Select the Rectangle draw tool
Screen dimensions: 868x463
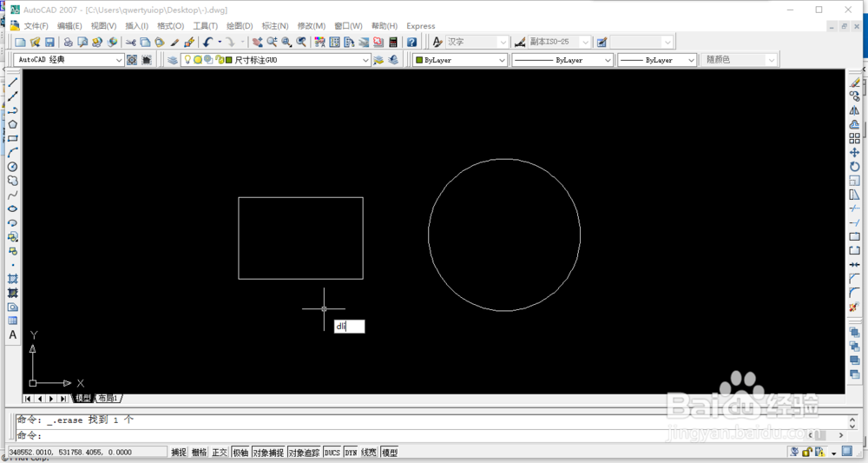pos(13,138)
